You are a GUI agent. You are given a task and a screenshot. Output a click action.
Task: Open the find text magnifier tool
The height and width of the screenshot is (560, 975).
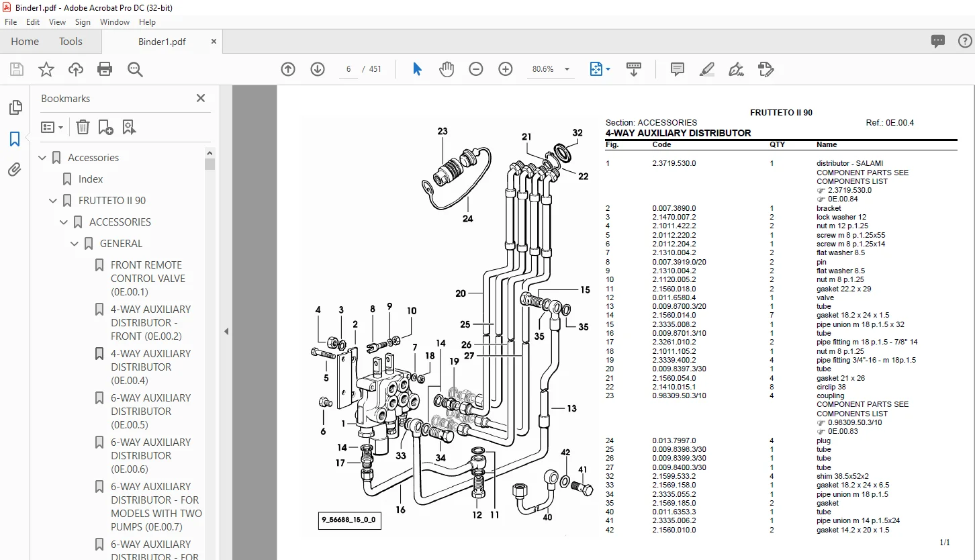[x=135, y=69]
